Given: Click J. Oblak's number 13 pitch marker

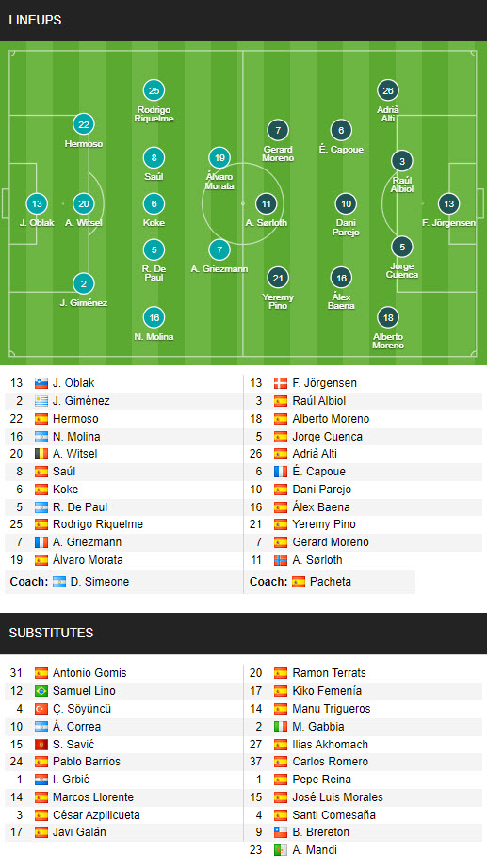Looking at the screenshot, I should pyautogui.click(x=37, y=203).
